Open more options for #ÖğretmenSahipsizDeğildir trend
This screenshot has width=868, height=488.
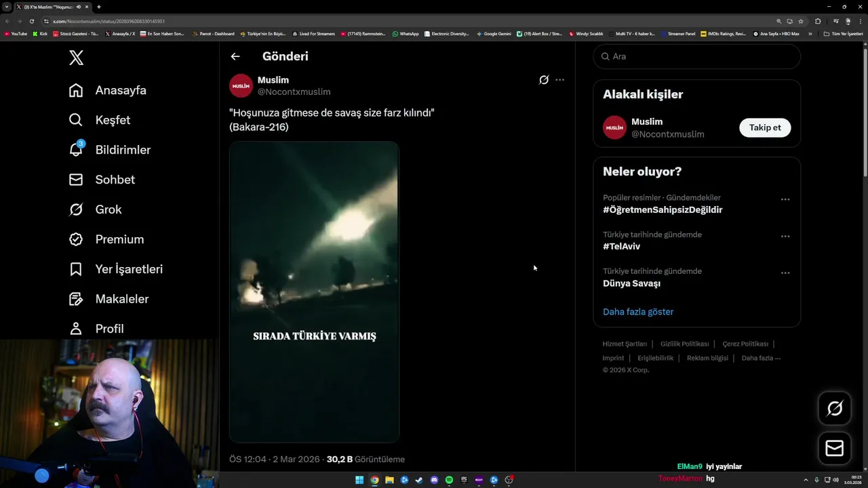[x=785, y=200]
